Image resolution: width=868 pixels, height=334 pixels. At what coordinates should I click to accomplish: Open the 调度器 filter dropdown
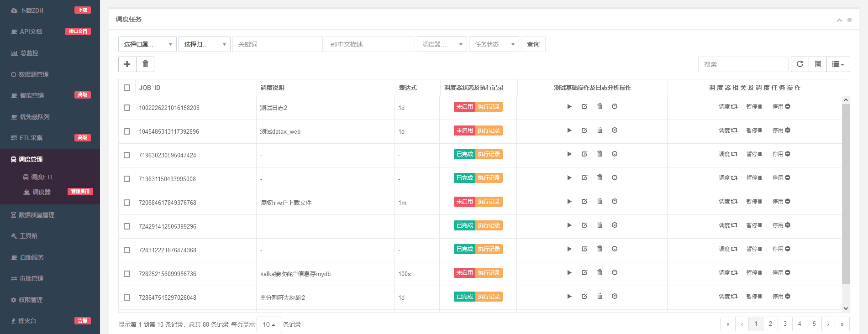tap(442, 44)
